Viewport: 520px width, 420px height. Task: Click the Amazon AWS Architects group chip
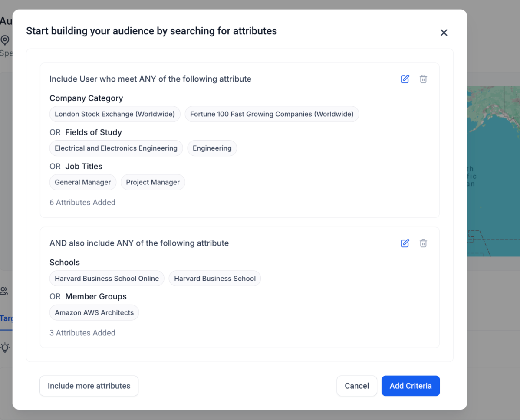(94, 312)
